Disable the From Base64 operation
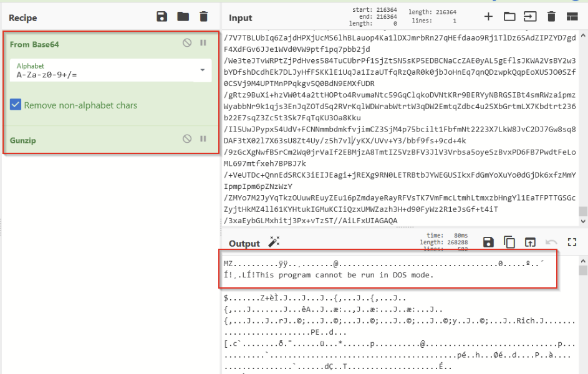 [x=187, y=43]
